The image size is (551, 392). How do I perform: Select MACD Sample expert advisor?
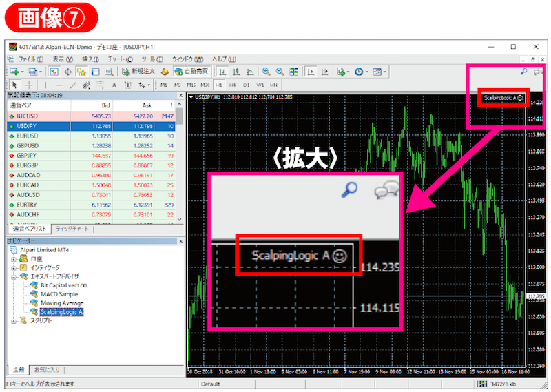59,294
